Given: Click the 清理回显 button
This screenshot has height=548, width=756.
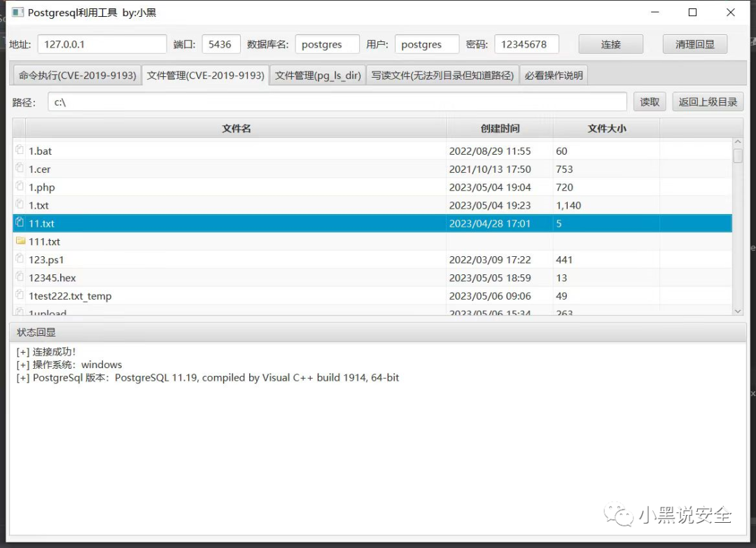Looking at the screenshot, I should (x=695, y=44).
